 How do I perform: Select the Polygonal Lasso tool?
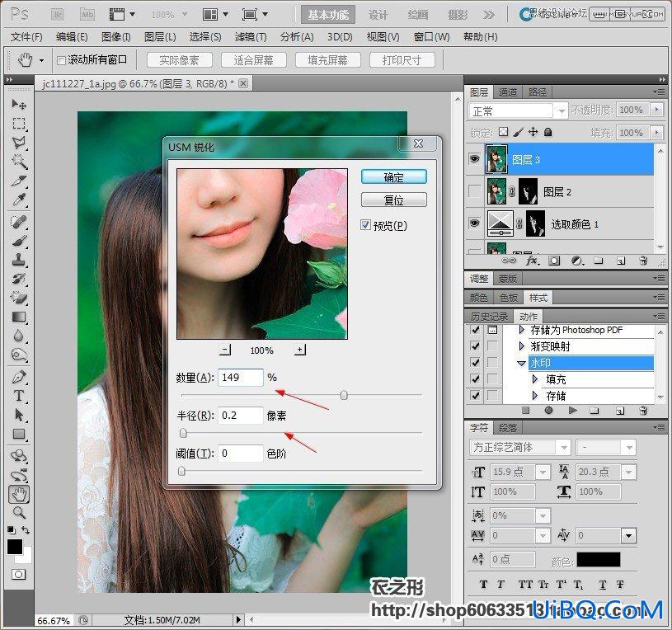pyautogui.click(x=18, y=143)
